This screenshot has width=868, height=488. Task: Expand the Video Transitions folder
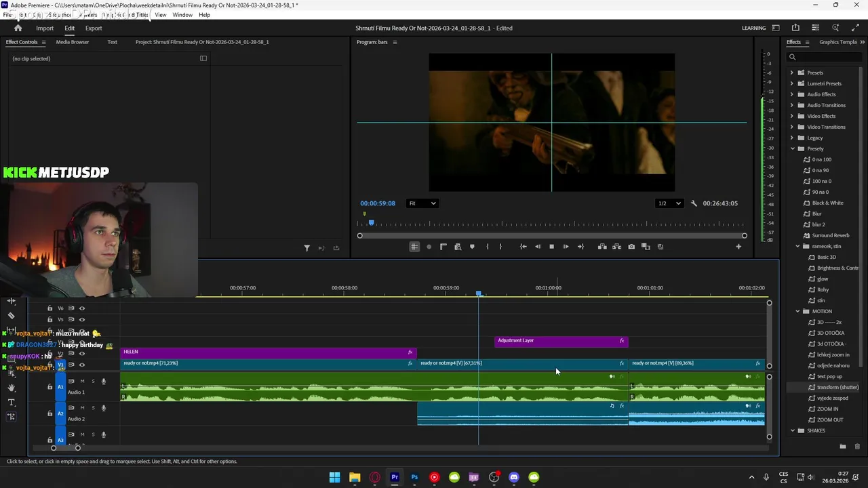click(791, 127)
